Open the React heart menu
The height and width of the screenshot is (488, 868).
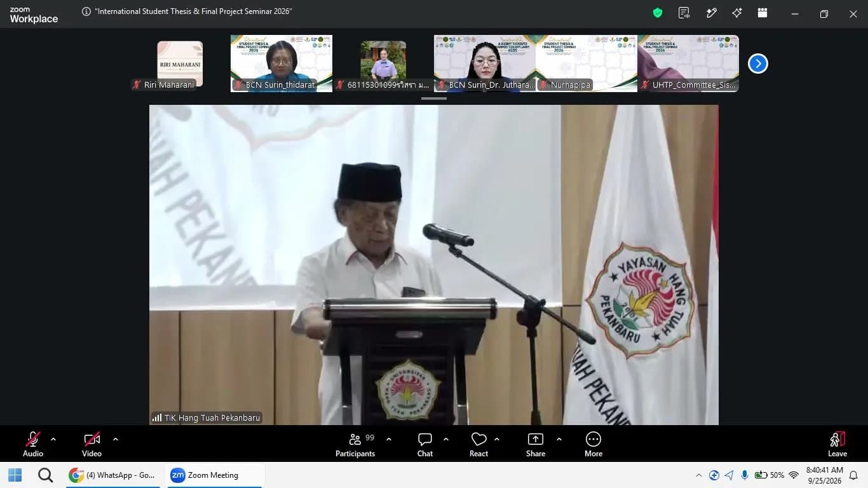point(478,444)
